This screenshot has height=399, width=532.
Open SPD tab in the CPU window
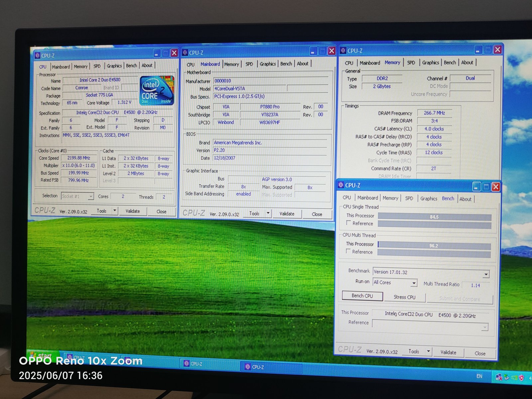pos(97,66)
